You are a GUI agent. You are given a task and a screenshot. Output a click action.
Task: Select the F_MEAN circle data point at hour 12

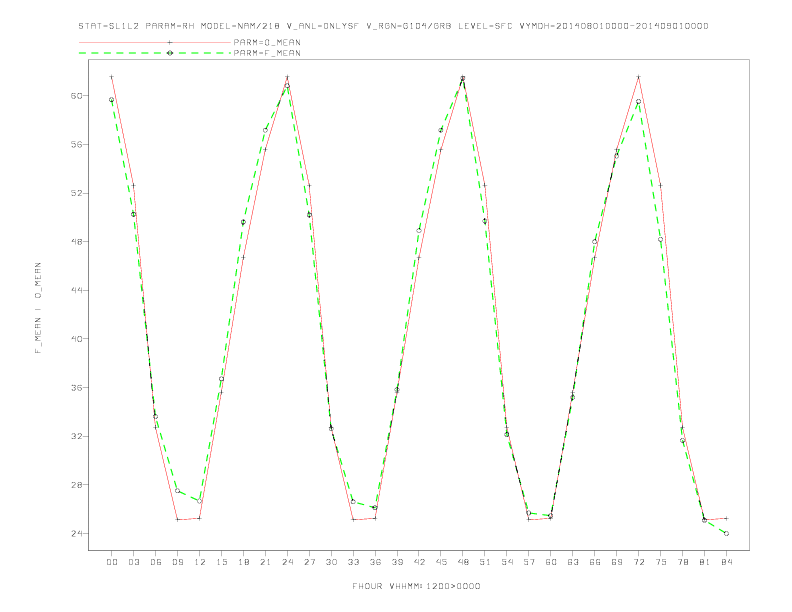(200, 501)
